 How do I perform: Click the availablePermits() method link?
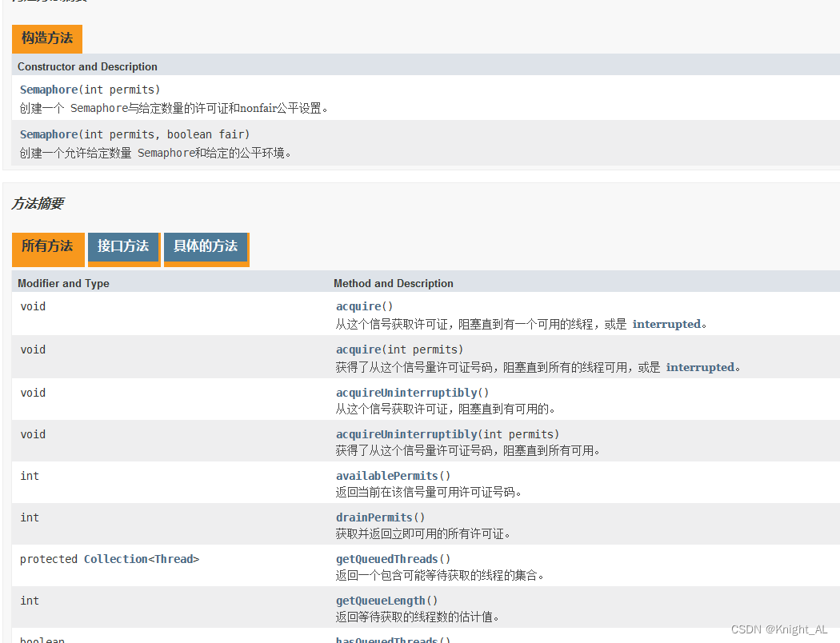click(394, 475)
